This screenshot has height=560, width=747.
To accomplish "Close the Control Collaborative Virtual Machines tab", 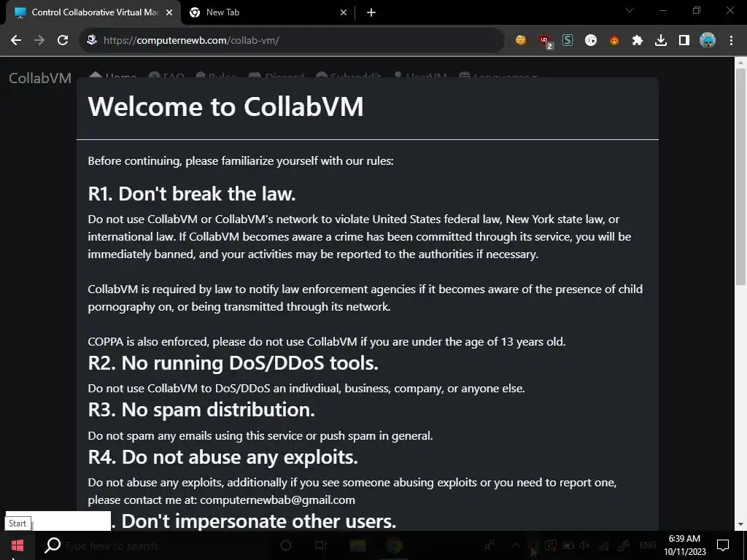I will pos(169,13).
